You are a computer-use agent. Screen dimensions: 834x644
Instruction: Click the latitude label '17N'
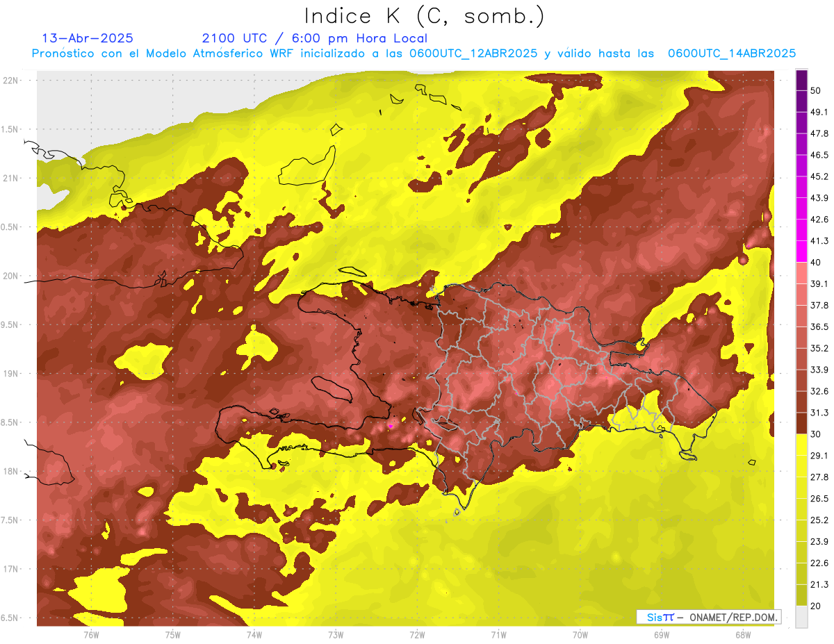coord(12,570)
